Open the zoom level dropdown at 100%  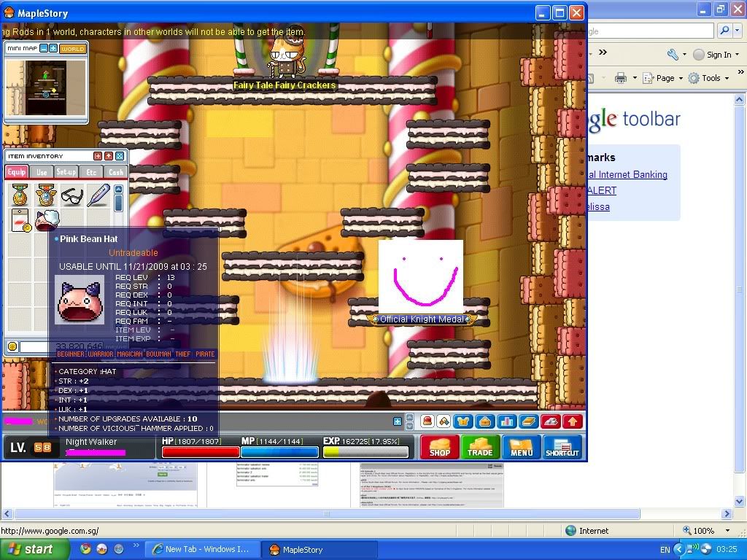(x=727, y=531)
